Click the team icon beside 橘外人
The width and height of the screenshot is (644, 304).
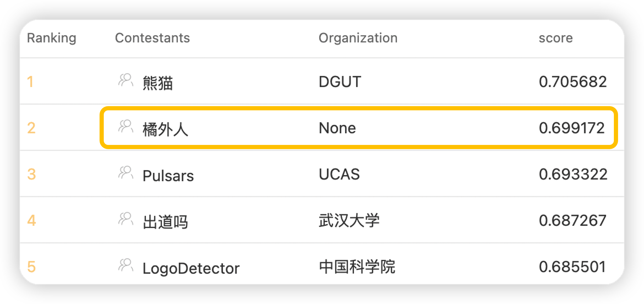pyautogui.click(x=126, y=127)
